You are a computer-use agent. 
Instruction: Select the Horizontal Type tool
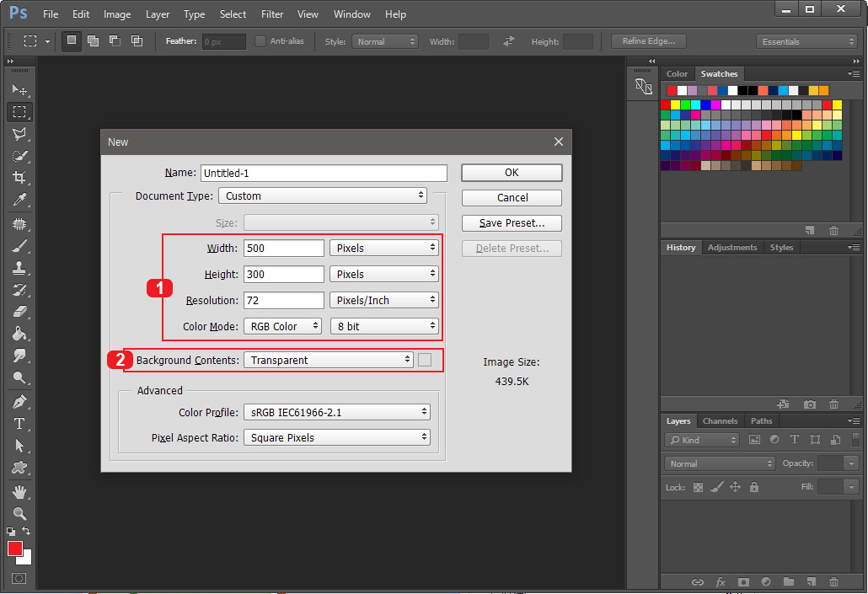(x=19, y=424)
